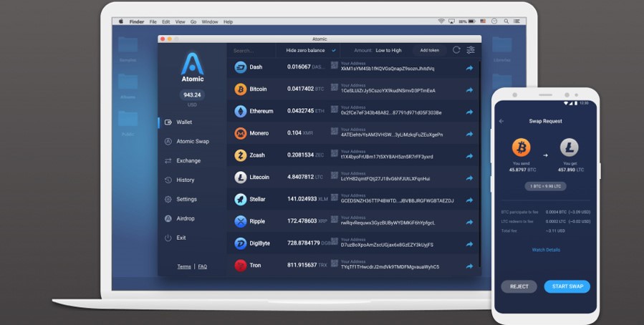Open the send arrow for Tron

pyautogui.click(x=469, y=266)
